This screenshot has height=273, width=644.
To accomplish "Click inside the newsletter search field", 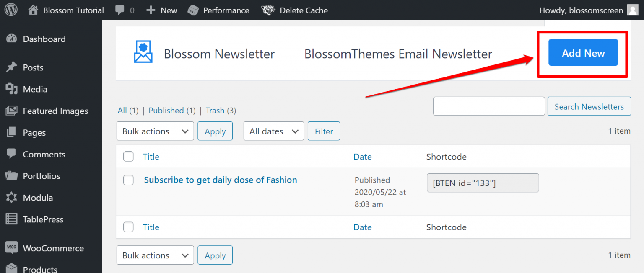I will click(x=488, y=106).
